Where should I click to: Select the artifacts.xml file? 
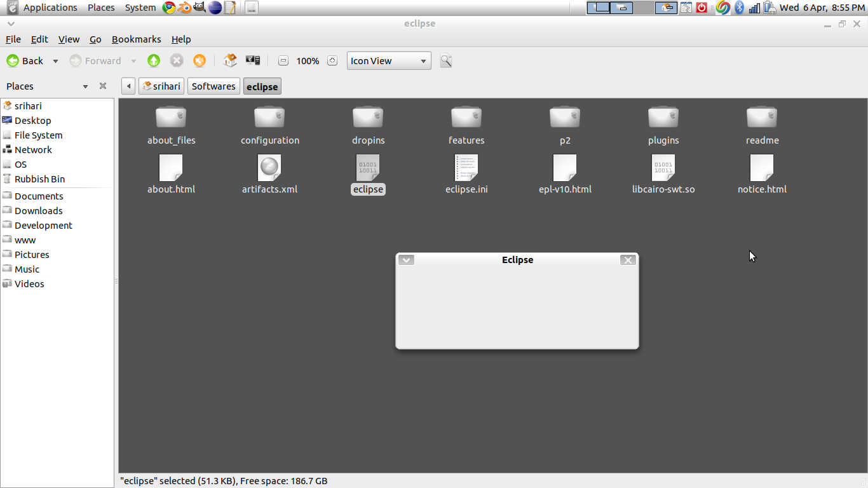[x=269, y=174]
